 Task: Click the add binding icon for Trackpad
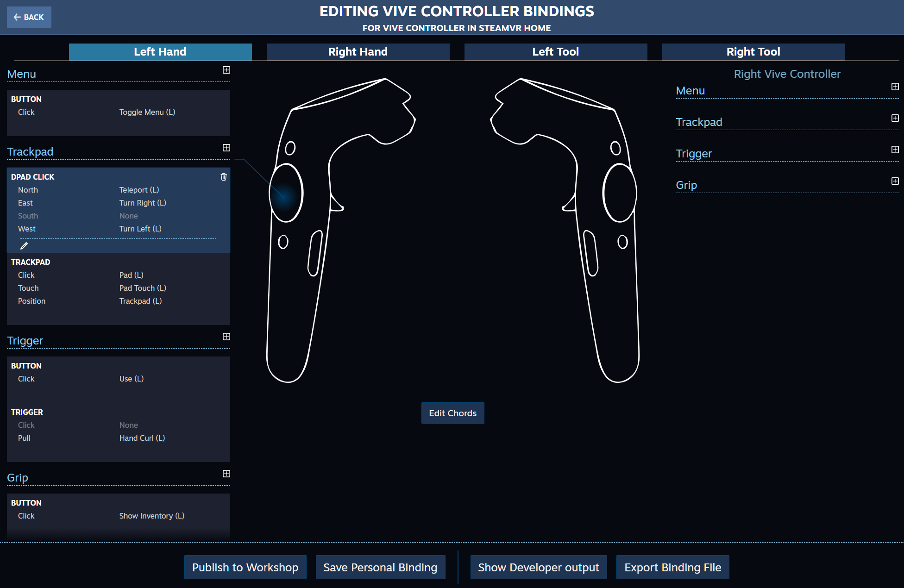226,149
